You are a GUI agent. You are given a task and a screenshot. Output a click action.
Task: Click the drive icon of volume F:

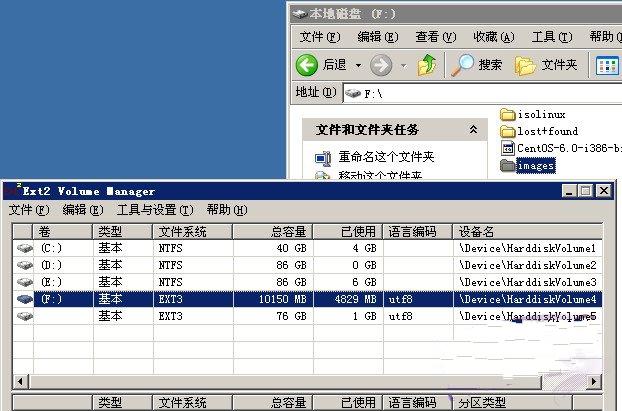tap(25, 299)
